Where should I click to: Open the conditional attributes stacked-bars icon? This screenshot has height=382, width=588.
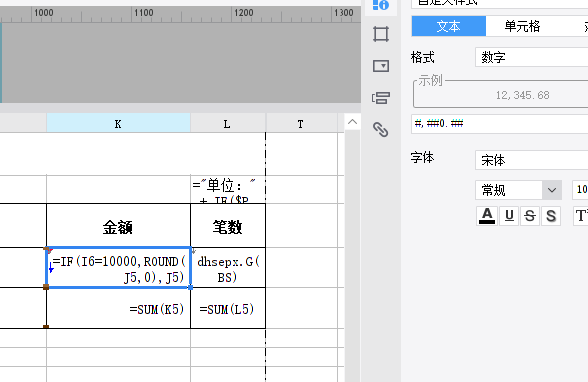pyautogui.click(x=381, y=98)
